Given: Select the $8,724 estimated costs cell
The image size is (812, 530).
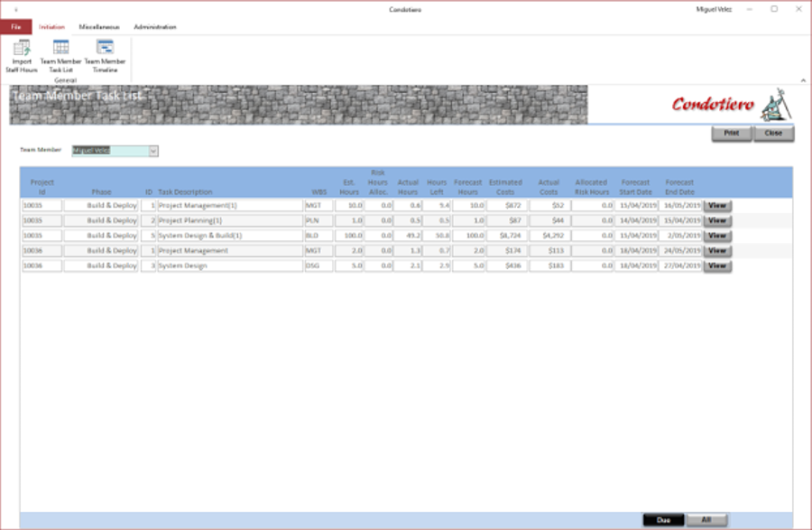Looking at the screenshot, I should (x=507, y=236).
